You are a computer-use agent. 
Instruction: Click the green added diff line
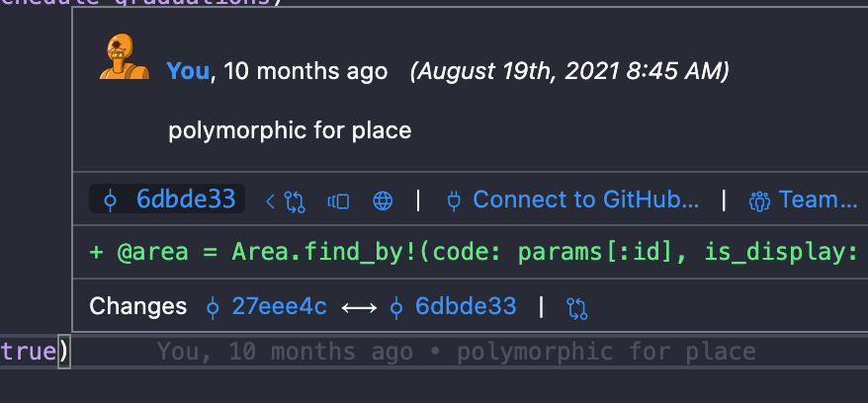475,251
